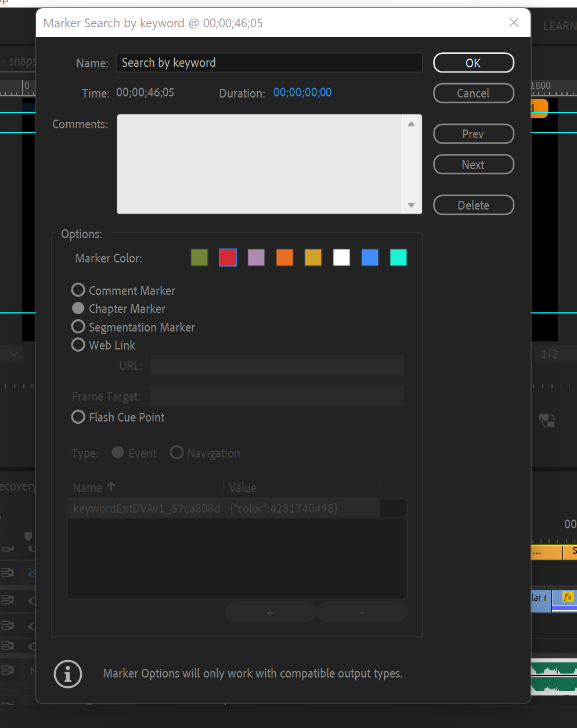Click the plus icon to add a metadata field
The width and height of the screenshot is (577, 728).
coord(270,612)
